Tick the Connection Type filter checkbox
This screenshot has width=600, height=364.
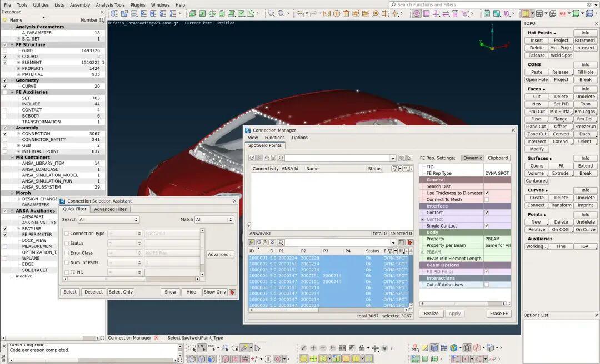[67, 234]
